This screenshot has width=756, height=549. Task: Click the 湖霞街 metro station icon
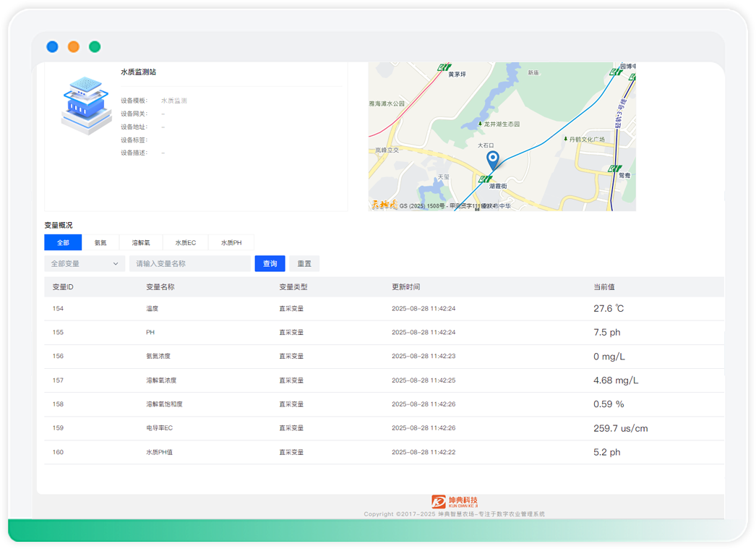[487, 178]
